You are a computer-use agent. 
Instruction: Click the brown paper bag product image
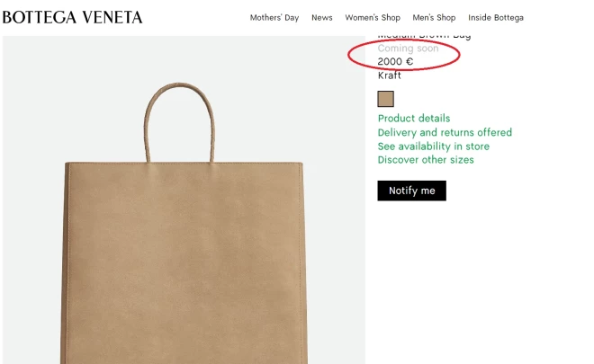tap(184, 261)
